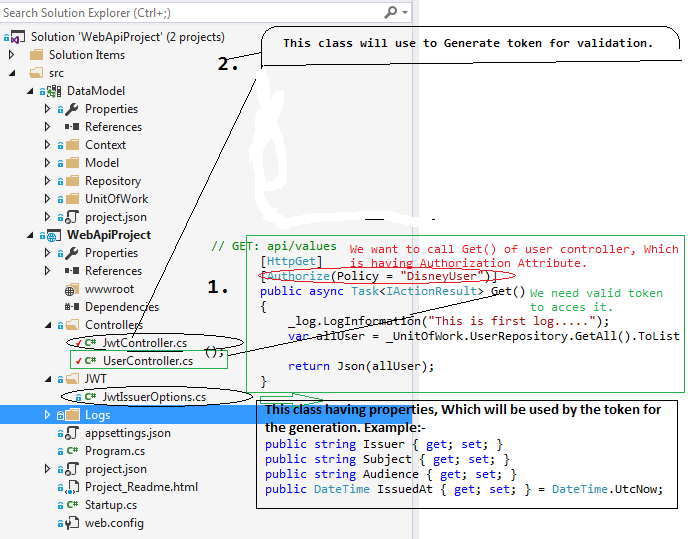The width and height of the screenshot is (694, 539).
Task: Select web.config file
Action: click(x=114, y=523)
